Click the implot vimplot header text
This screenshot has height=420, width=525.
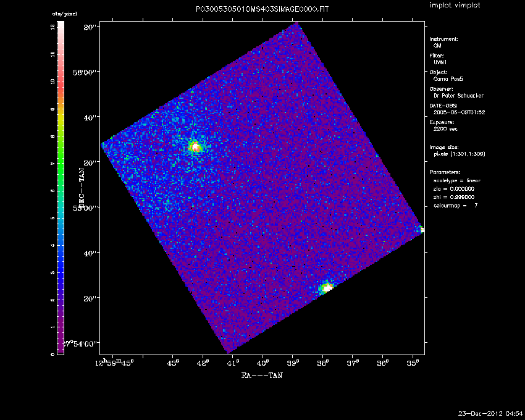tap(455, 6)
